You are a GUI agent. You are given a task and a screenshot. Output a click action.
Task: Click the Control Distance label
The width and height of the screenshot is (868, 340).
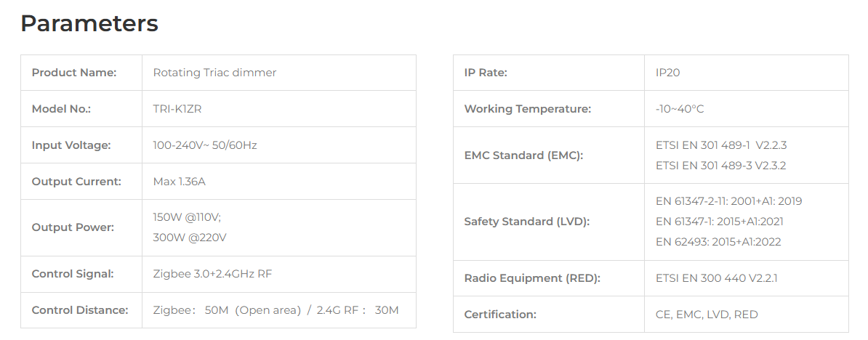click(80, 310)
